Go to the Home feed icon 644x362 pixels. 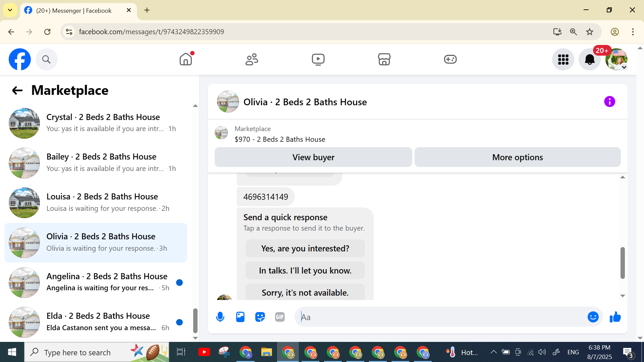pyautogui.click(x=186, y=59)
